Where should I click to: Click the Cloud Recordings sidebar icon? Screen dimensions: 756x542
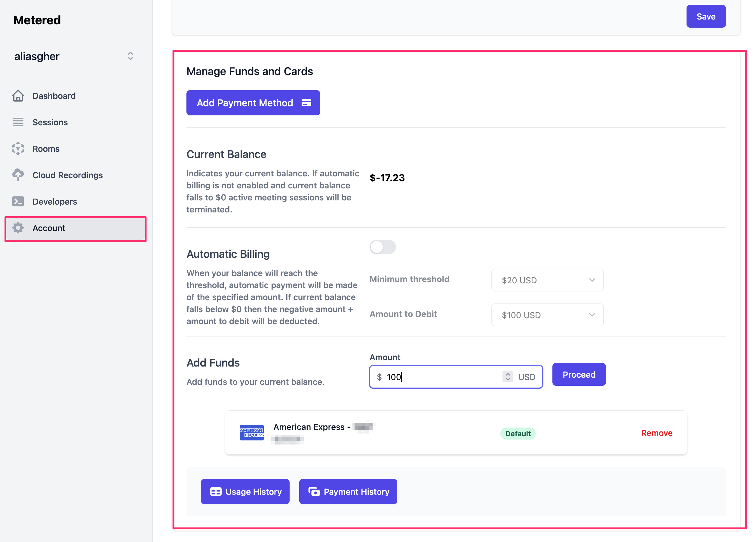click(x=18, y=174)
